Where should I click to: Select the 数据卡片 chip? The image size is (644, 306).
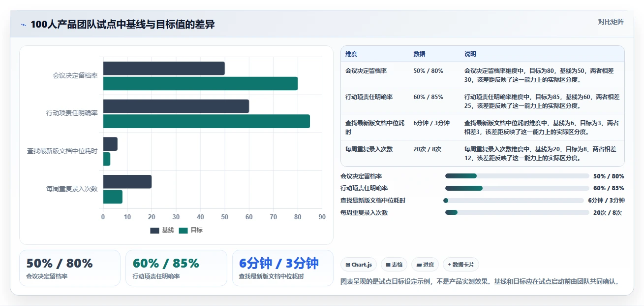460,265
